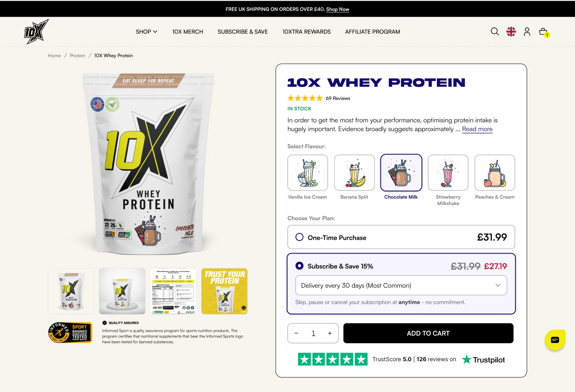Expand description with Read more

coord(477,129)
